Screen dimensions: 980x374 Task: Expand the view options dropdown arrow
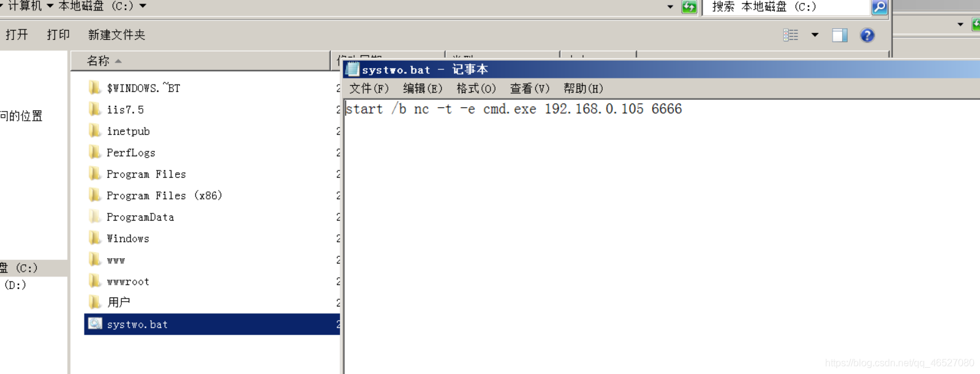(x=815, y=35)
